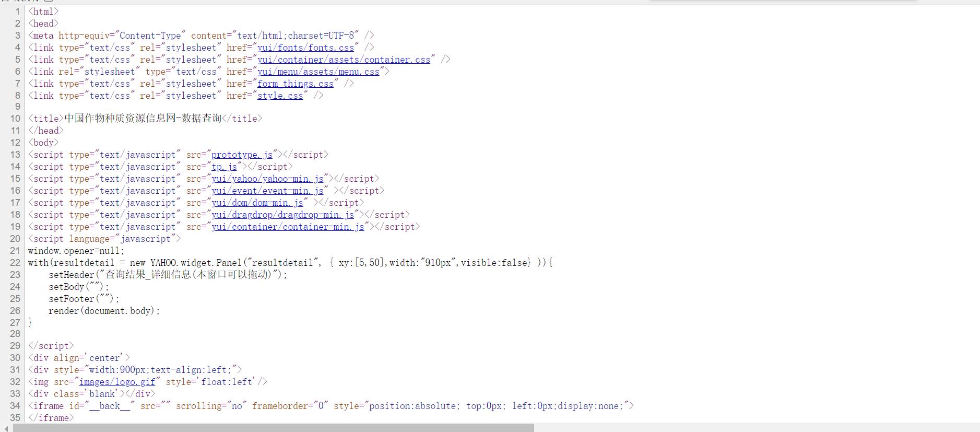
Task: Click the setHeader line with 查询结果_详细信息
Action: pos(168,275)
